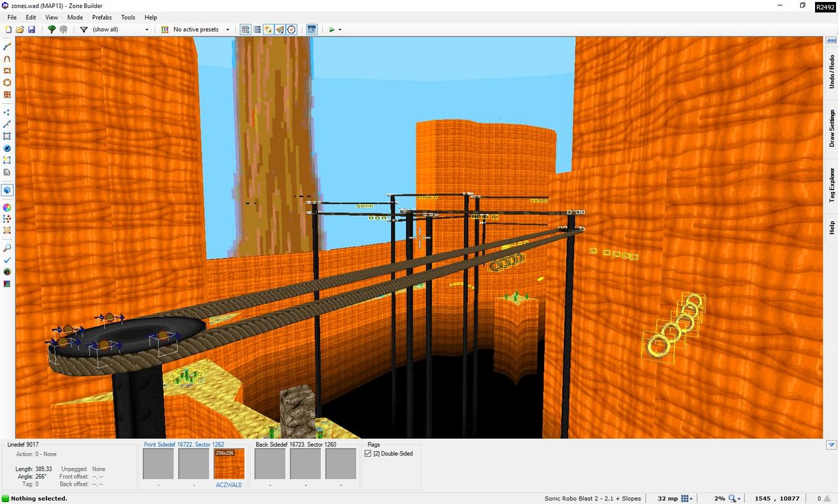Open the (show all) filter dropdown
This screenshot has width=838, height=504.
(x=147, y=29)
